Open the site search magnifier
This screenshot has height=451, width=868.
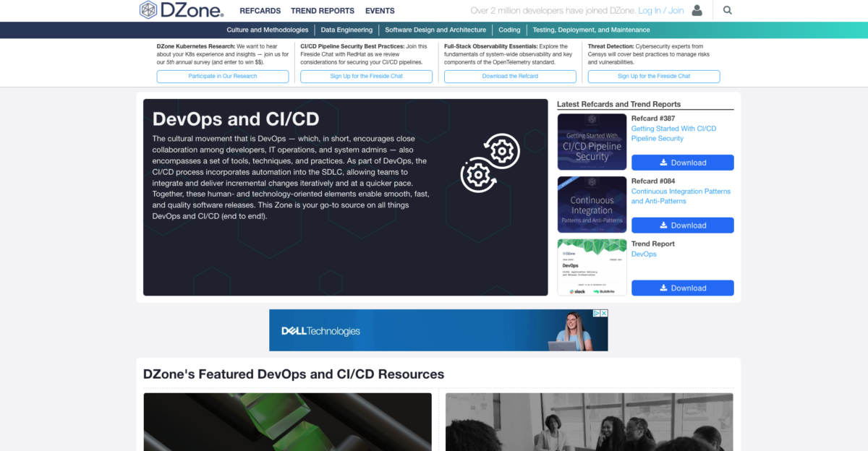click(727, 10)
